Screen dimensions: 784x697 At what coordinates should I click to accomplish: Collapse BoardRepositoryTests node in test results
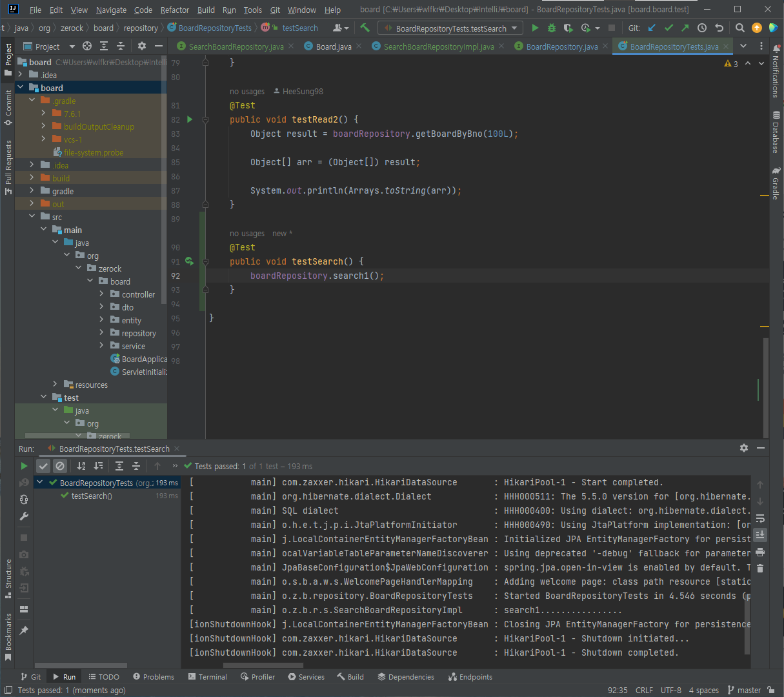tap(40, 482)
